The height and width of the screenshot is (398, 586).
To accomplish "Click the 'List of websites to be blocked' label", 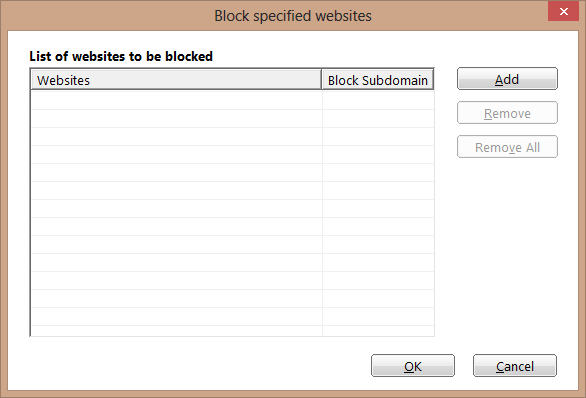I will [x=121, y=56].
